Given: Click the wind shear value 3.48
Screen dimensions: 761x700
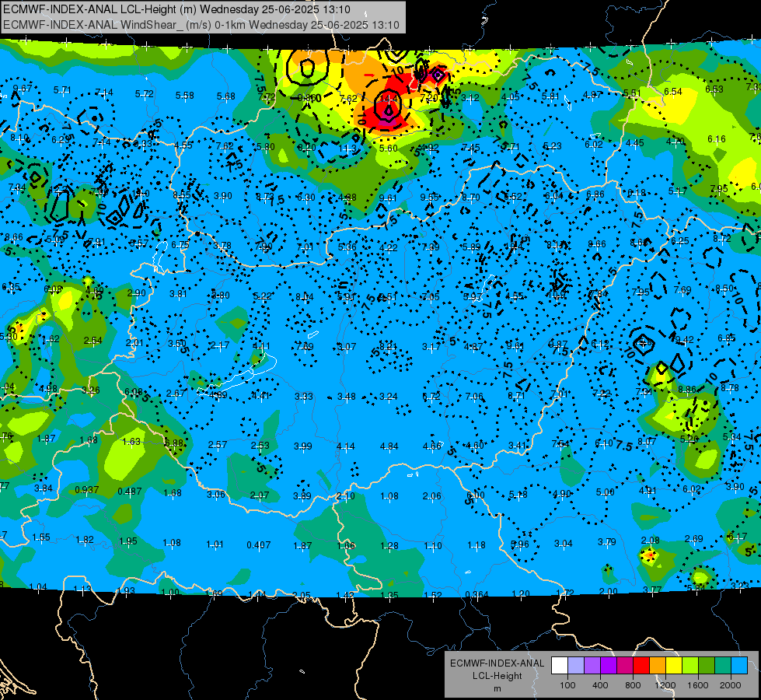Looking at the screenshot, I should (x=347, y=397).
